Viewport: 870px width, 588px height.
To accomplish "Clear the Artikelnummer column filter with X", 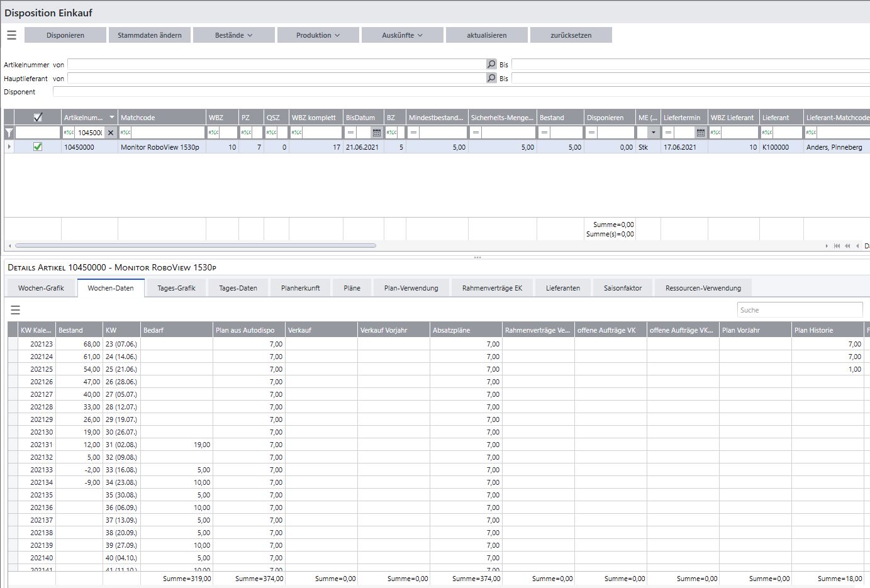I will (110, 133).
